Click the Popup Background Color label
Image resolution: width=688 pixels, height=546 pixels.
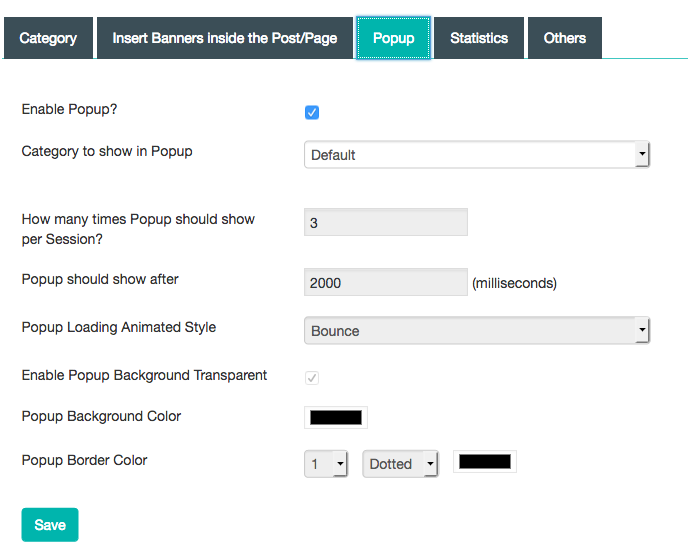(101, 416)
